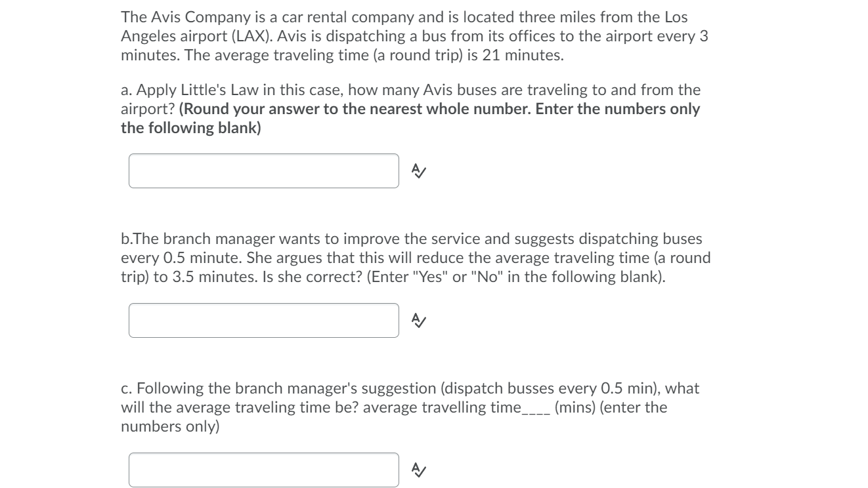Click the check-spelling icon beside the last input
868x488 pixels.
(x=419, y=468)
